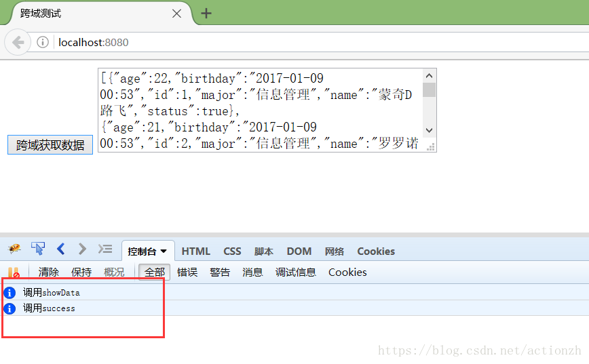Image resolution: width=589 pixels, height=364 pixels.
Task: Toggle the 概况 profile button
Action: (114, 272)
